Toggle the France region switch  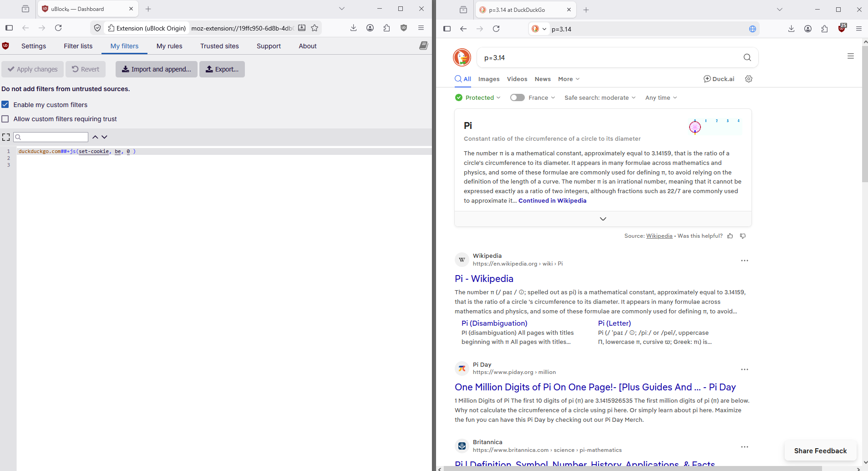tap(517, 97)
